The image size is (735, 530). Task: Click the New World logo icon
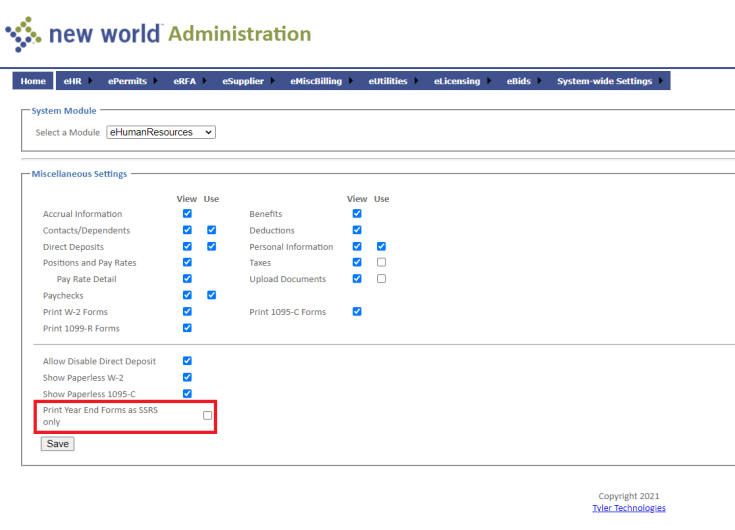[24, 35]
